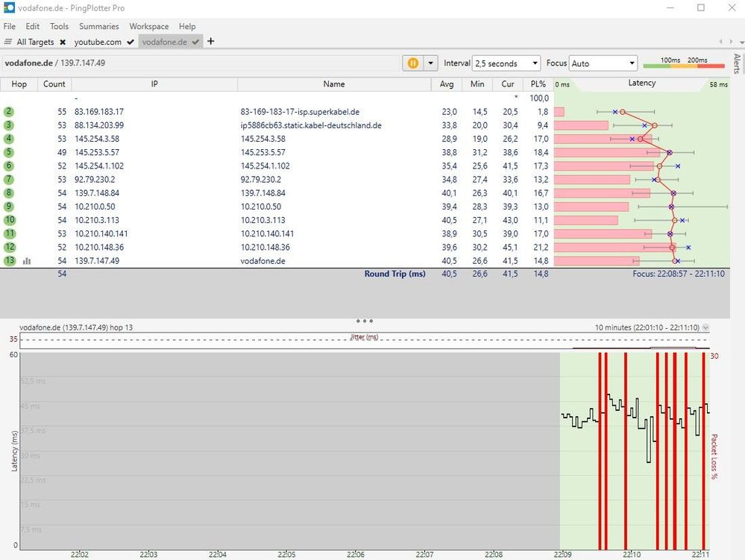The width and height of the screenshot is (745, 560).
Task: Click the Min column header
Action: tap(477, 84)
